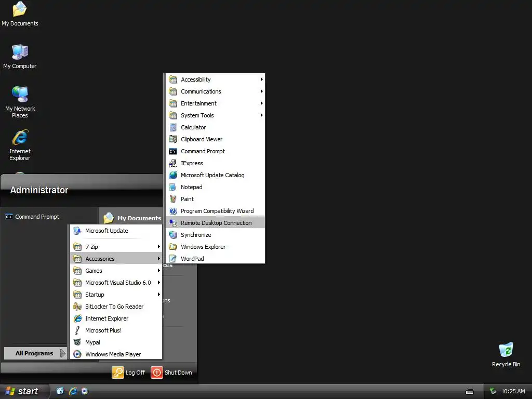Viewport: 532px width, 399px height.
Task: Click the System Tools folder icon
Action: [x=173, y=115]
